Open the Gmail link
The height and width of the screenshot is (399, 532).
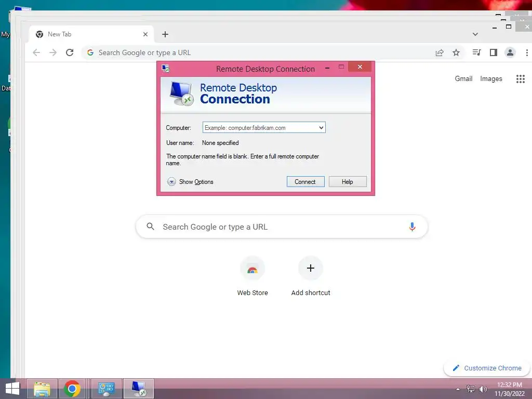click(x=463, y=79)
